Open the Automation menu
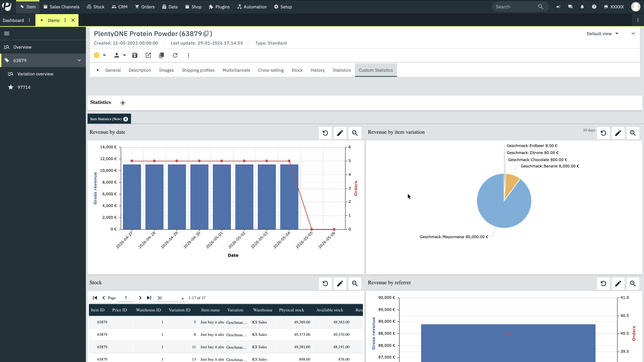644x362 pixels. [x=252, y=7]
